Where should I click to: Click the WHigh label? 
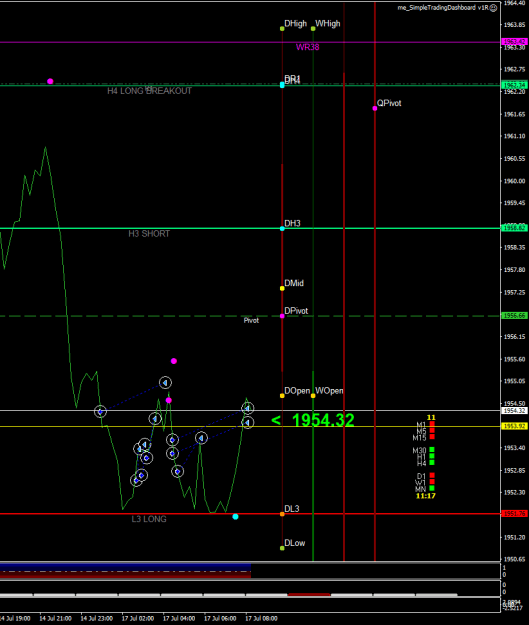click(328, 24)
